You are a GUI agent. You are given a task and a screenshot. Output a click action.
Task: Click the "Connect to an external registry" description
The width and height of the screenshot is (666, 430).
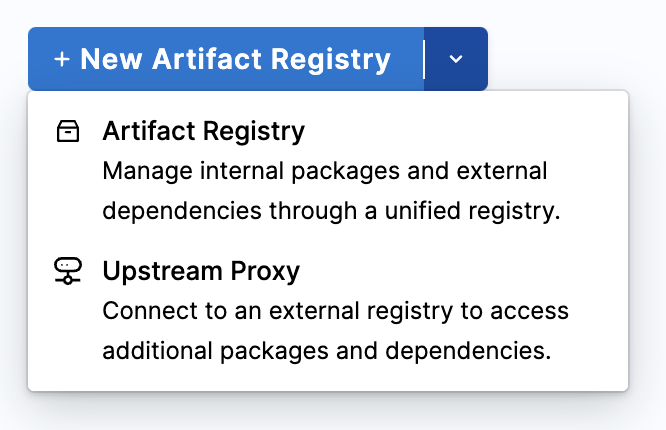click(277, 311)
